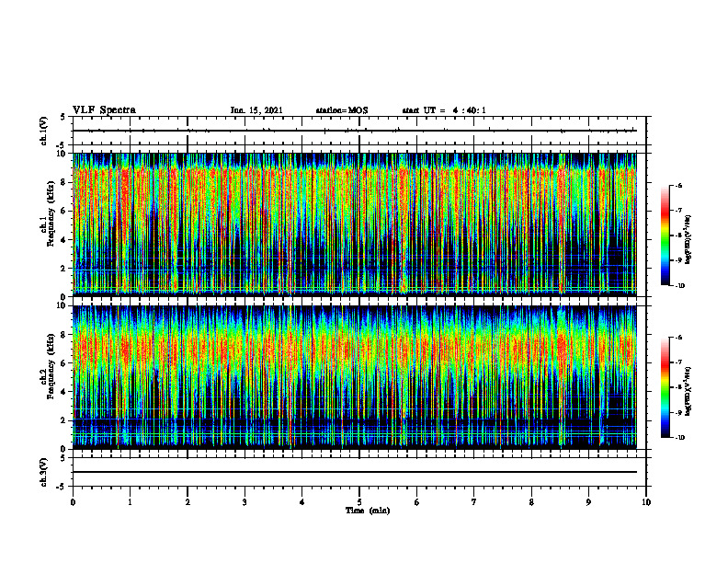This screenshot has width=728, height=563.
Task: Click the "-8" tick on ch.2 colorbar
Action: [678, 387]
